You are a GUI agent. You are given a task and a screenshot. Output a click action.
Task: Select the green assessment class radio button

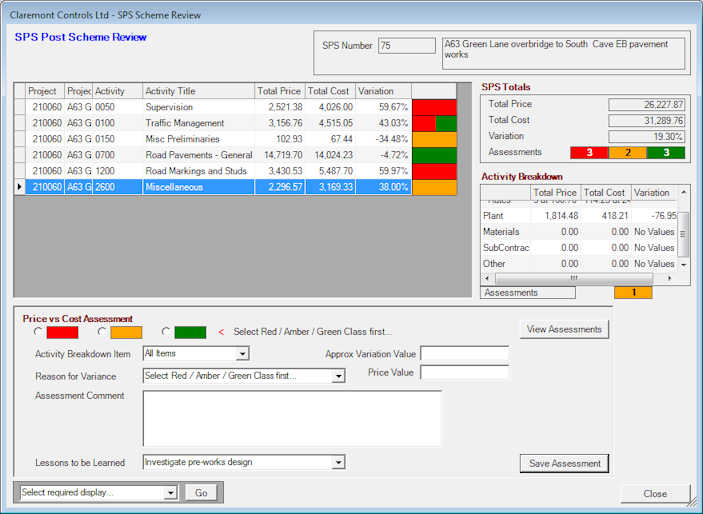pyautogui.click(x=166, y=332)
